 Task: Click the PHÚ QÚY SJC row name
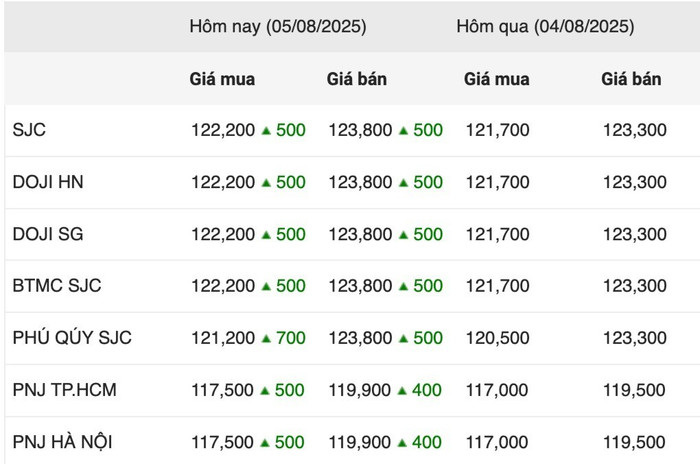point(72,338)
